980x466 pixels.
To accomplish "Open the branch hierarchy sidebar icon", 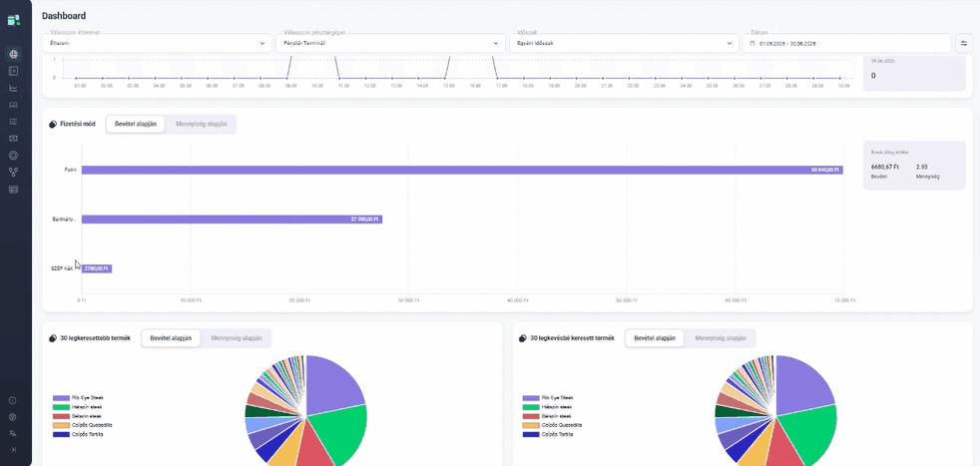I will pyautogui.click(x=13, y=172).
